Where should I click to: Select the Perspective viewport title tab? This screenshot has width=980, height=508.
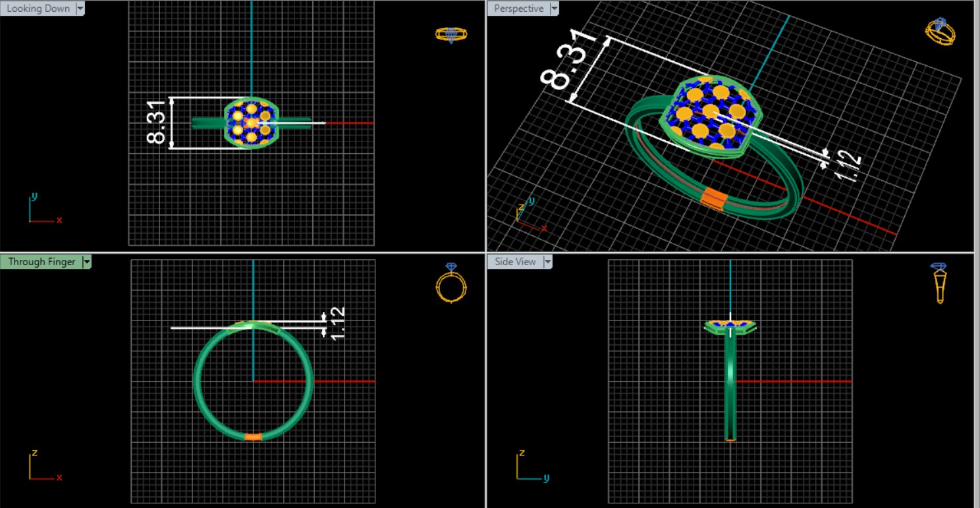click(519, 9)
